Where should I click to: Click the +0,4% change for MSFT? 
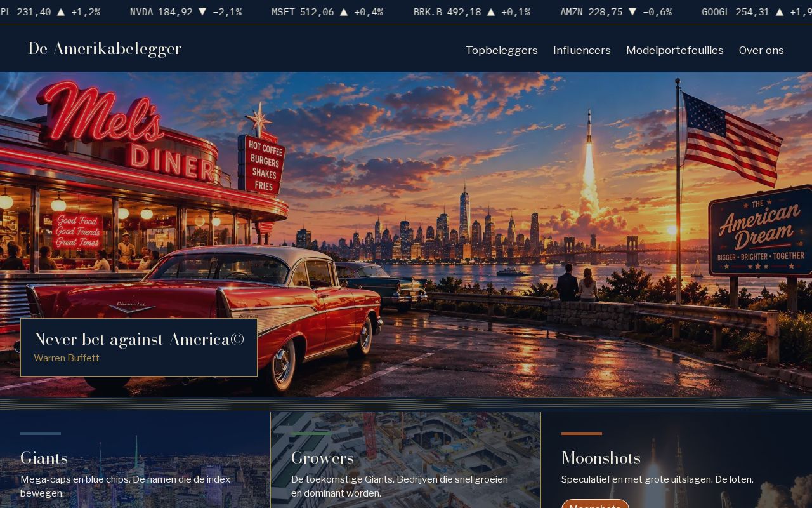point(369,12)
